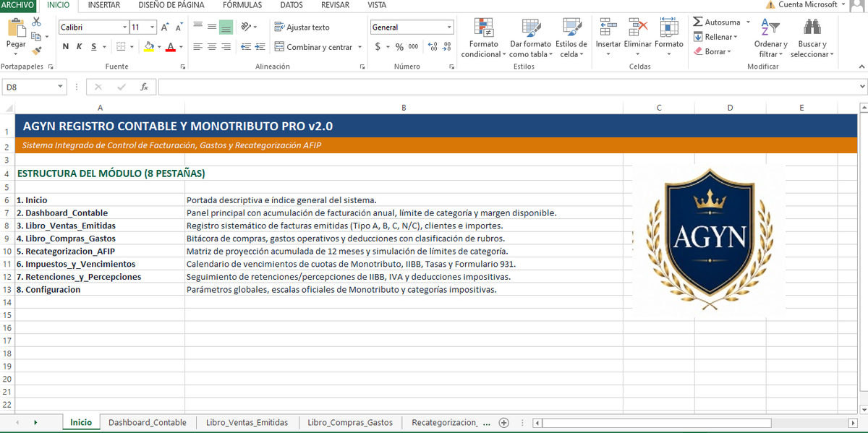The height and width of the screenshot is (433, 868).
Task: Click the insert function fx icon
Action: coord(144,87)
